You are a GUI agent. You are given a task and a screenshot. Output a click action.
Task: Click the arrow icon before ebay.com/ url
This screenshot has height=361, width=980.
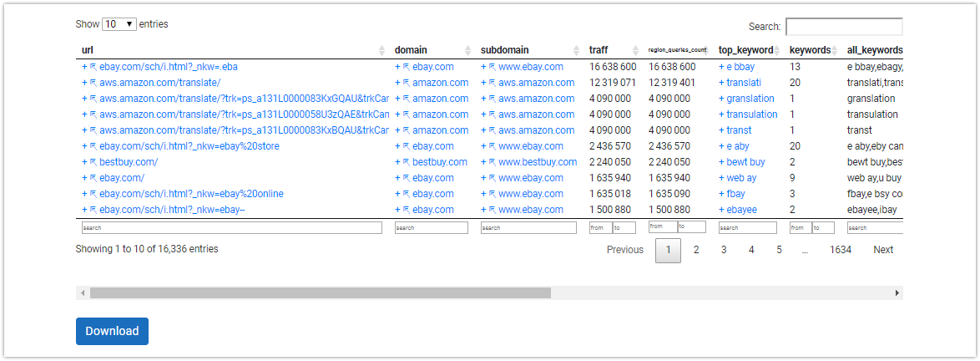93,178
